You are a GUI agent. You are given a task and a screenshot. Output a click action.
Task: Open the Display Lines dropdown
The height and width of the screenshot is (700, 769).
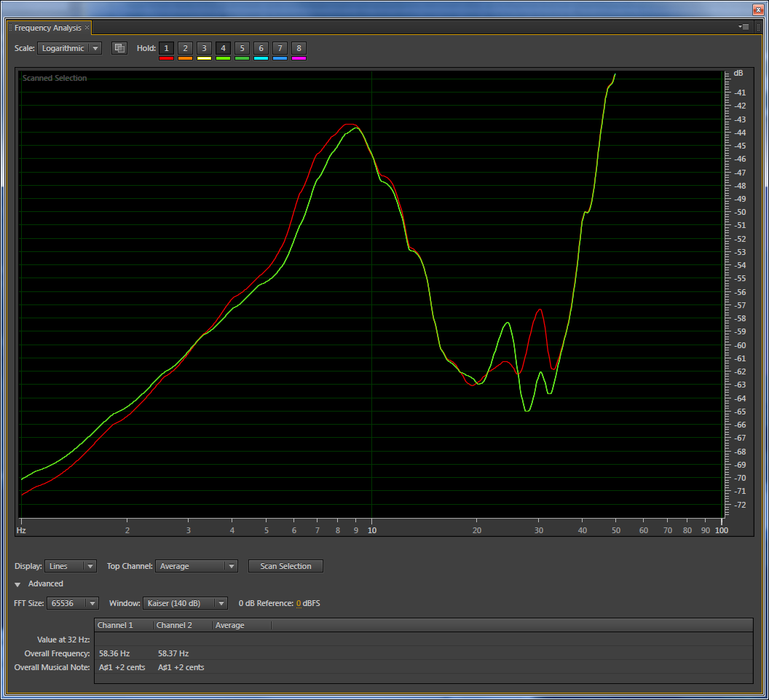pos(70,566)
